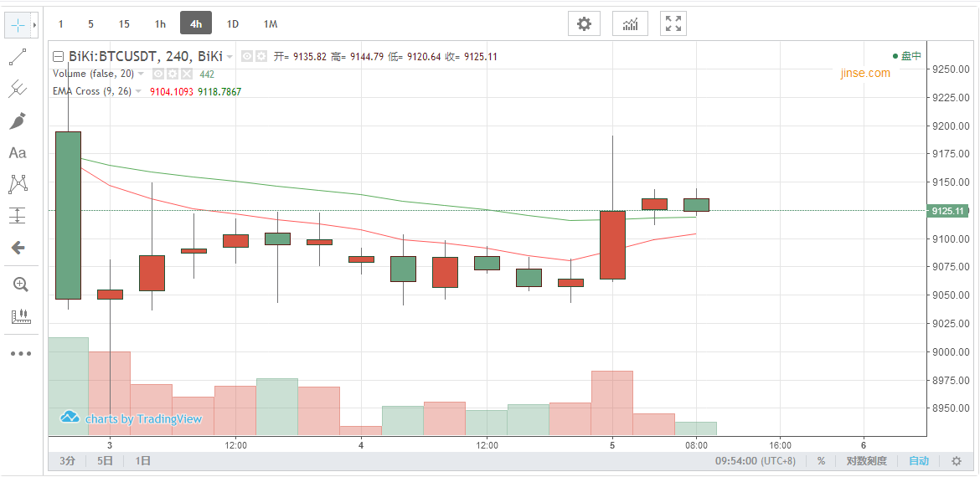Open the three-dots more tools menu
This screenshot has width=980, height=477.
coord(21,353)
